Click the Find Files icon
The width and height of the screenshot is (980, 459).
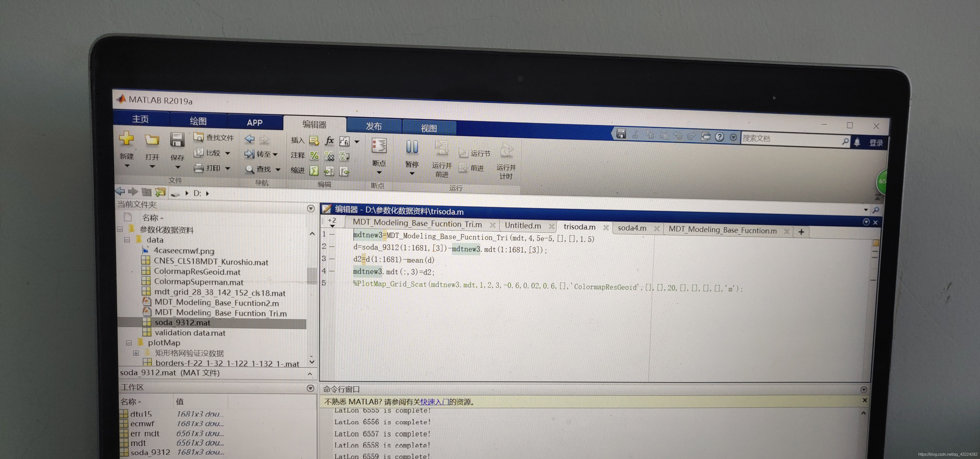198,137
